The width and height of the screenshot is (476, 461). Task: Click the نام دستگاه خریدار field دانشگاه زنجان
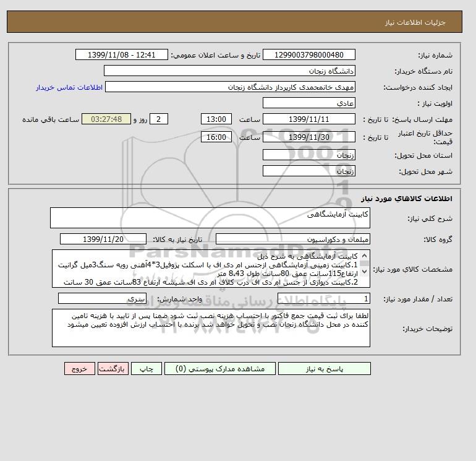coord(229,71)
